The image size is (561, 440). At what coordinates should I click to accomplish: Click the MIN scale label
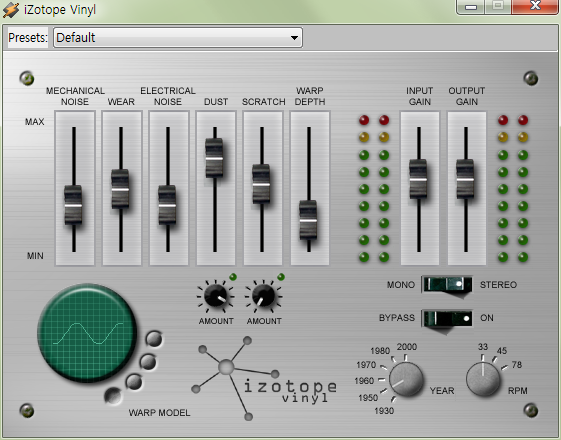click(35, 256)
